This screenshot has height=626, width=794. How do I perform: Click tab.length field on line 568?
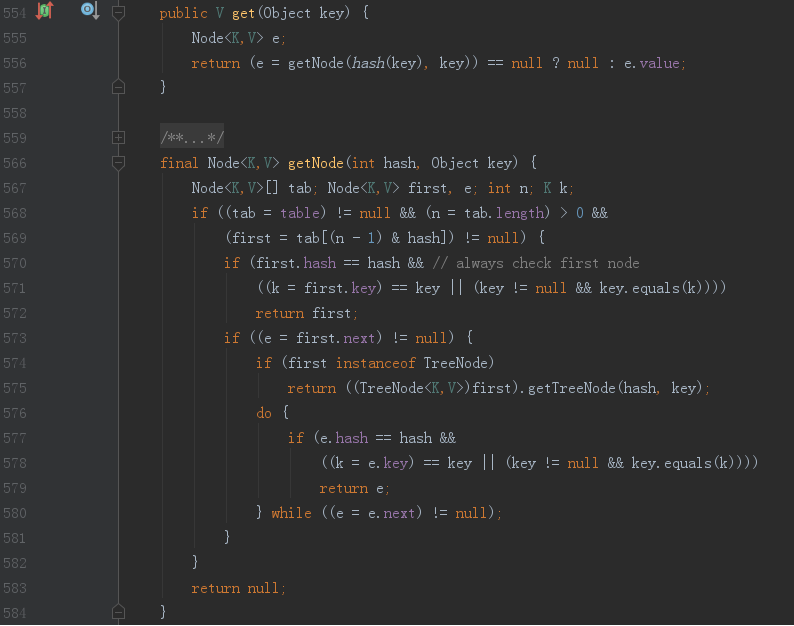(504, 213)
